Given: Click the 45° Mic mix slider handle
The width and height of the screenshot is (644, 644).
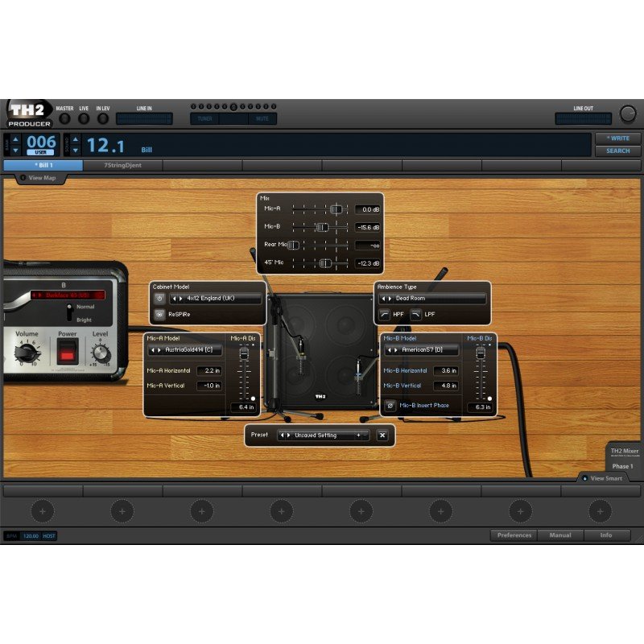Looking at the screenshot, I should (x=325, y=263).
